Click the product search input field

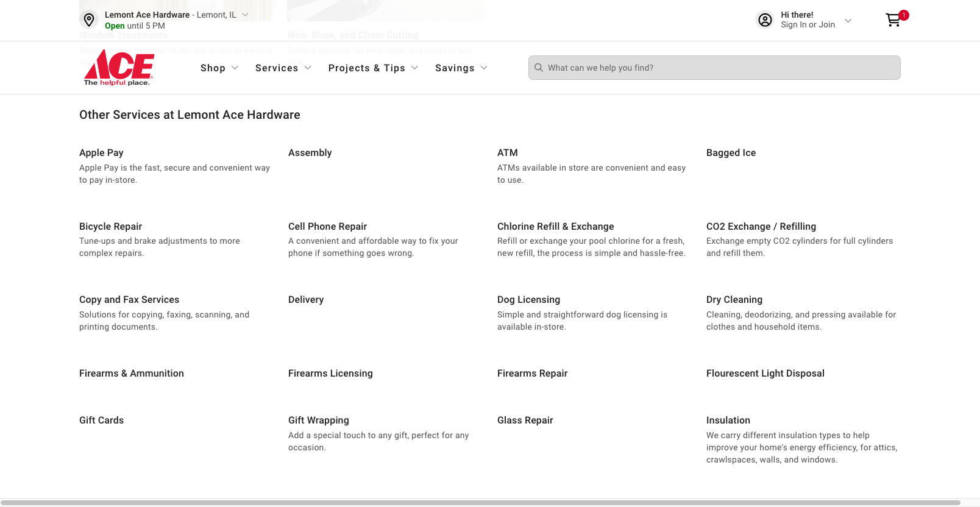point(719,68)
